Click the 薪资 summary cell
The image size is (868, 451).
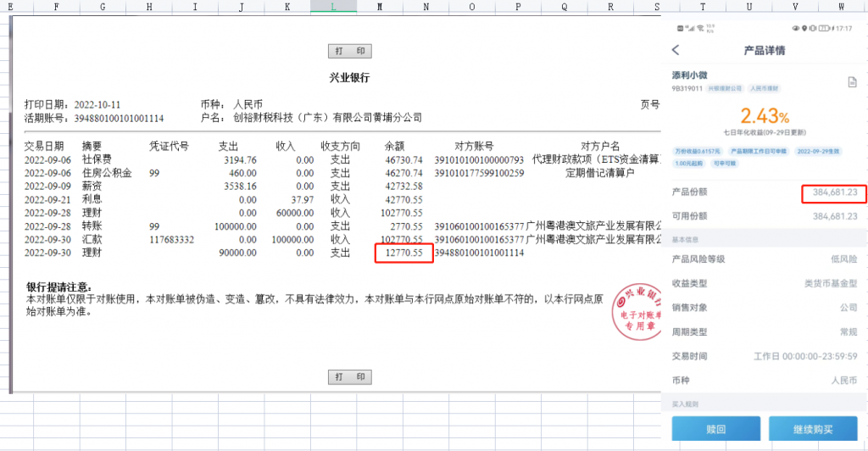(x=92, y=186)
